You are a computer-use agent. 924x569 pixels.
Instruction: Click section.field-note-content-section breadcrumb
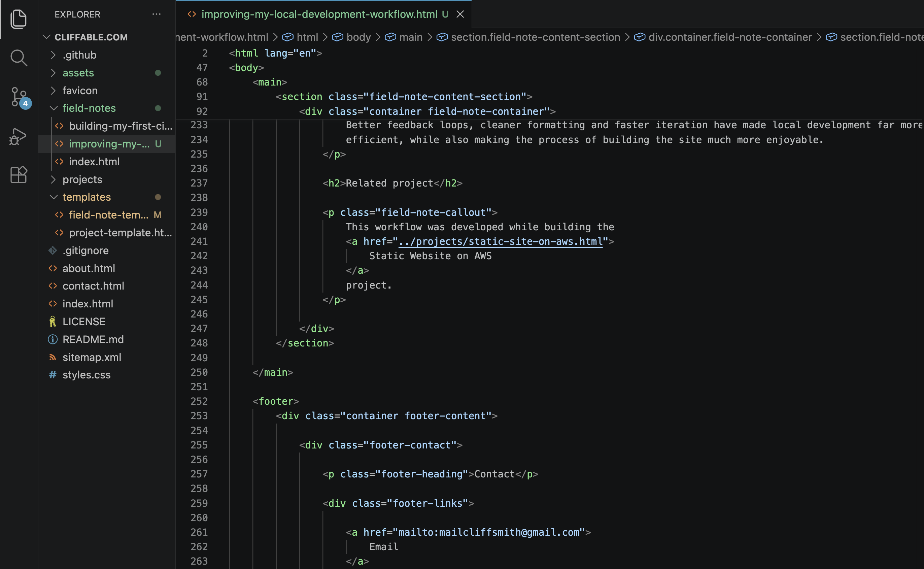click(x=535, y=37)
